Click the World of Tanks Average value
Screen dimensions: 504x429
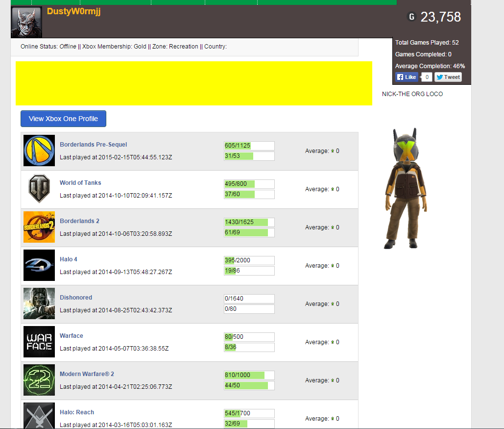[322, 189]
